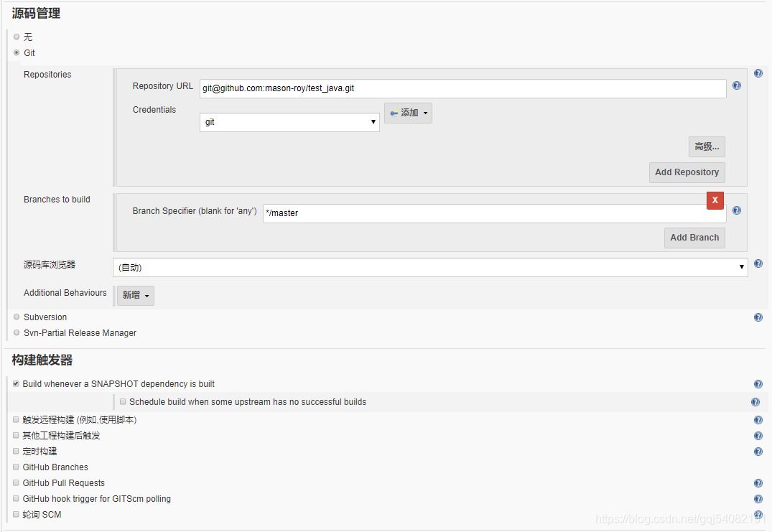Enable GitHub Branches checkbox
Image resolution: width=772 pixels, height=532 pixels.
coord(16,467)
